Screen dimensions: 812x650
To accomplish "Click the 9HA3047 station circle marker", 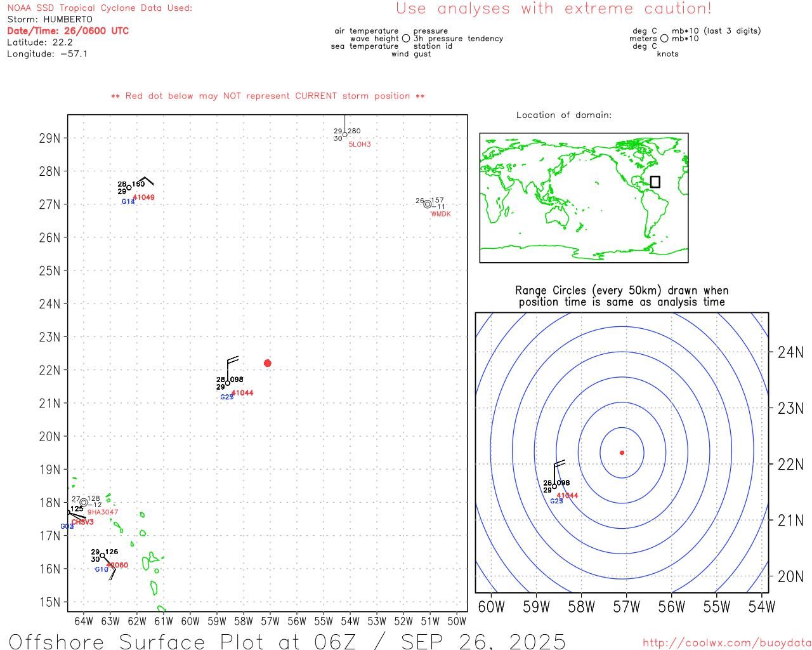I will coord(84,502).
